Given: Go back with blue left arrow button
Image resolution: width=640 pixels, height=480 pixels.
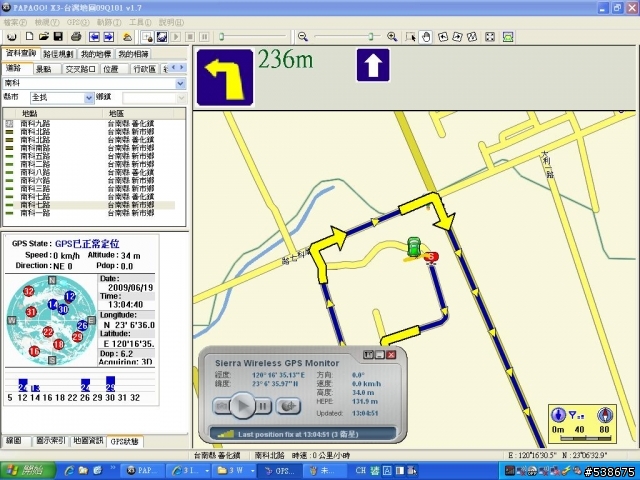Looking at the screenshot, I should [x=94, y=37].
